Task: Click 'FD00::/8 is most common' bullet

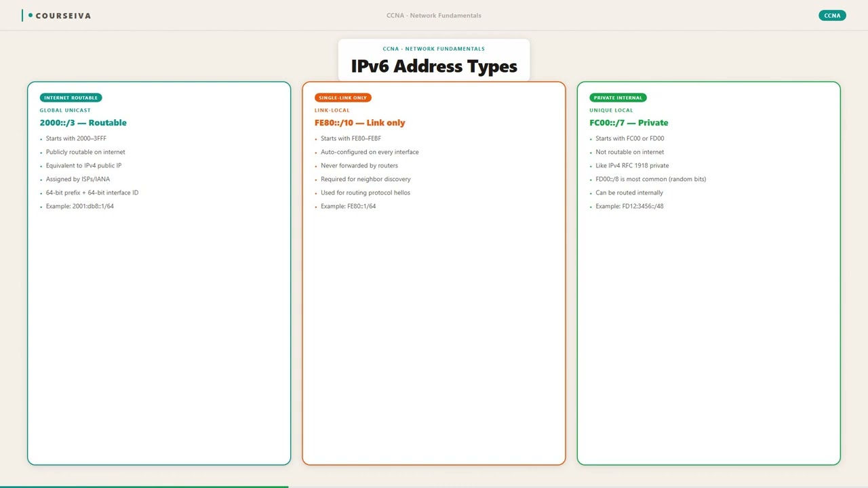Action: pyautogui.click(x=651, y=179)
